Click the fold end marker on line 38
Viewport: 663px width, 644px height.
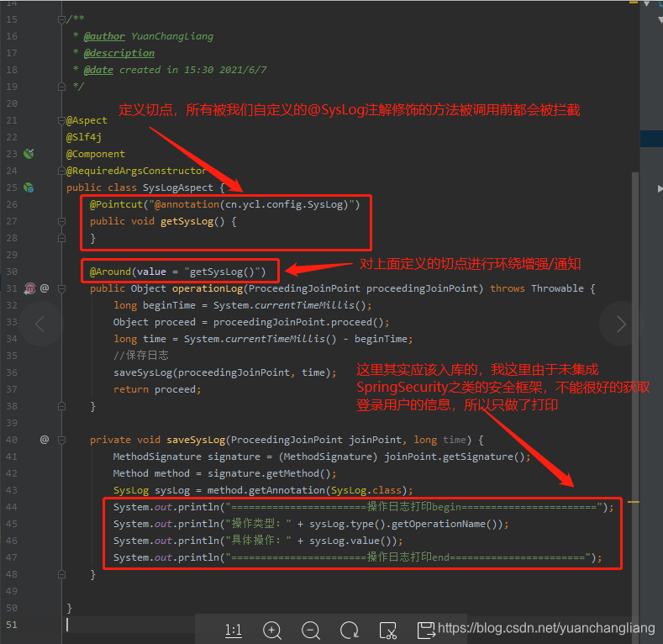point(61,406)
